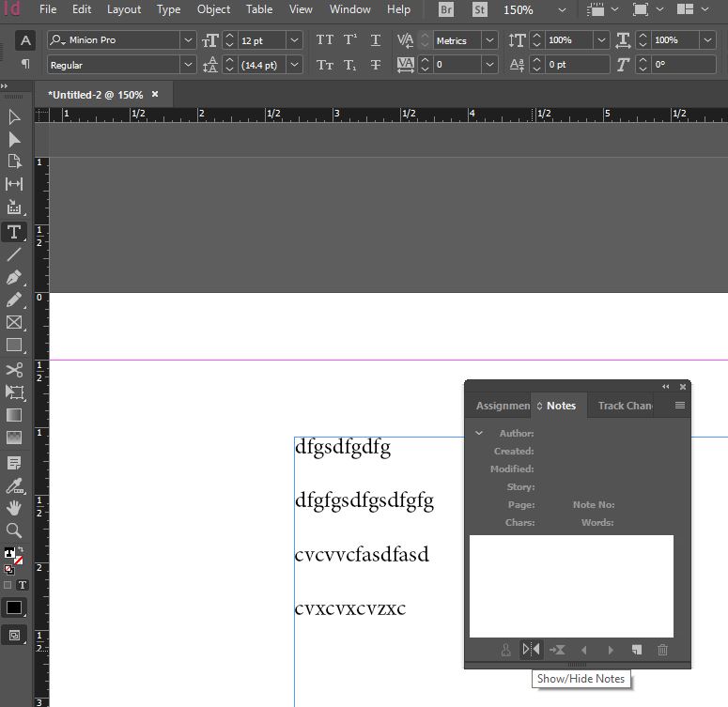This screenshot has width=728, height=707.
Task: Select the Scissors tool
Action: tap(14, 370)
